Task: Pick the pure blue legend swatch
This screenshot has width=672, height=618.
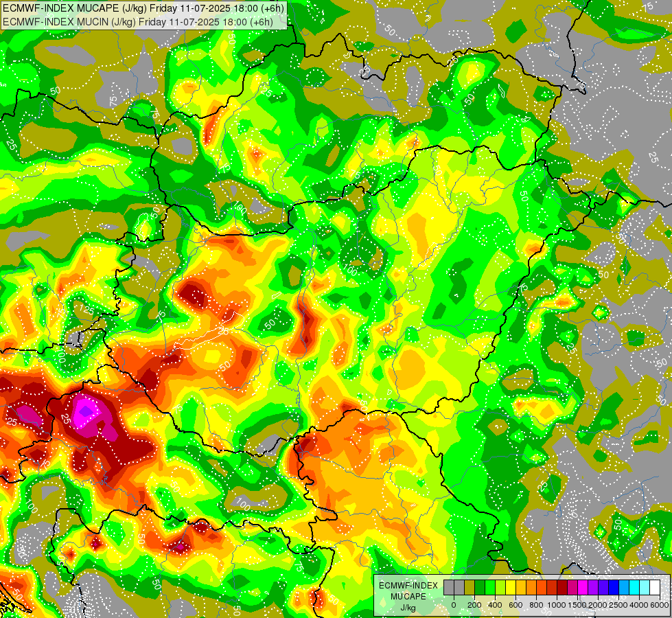Action: (614, 587)
